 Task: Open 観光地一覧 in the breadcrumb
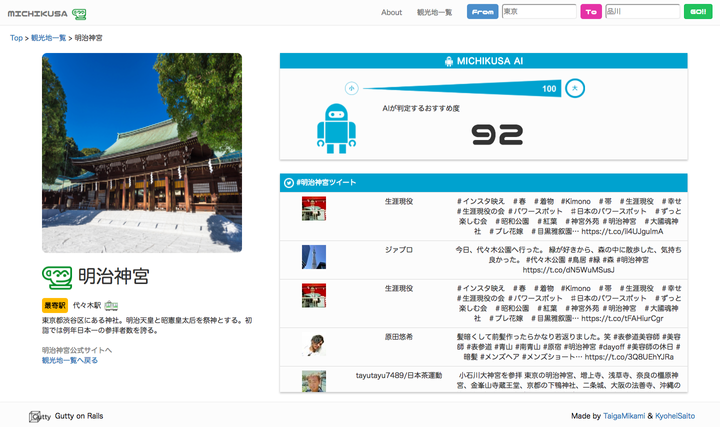(49, 38)
